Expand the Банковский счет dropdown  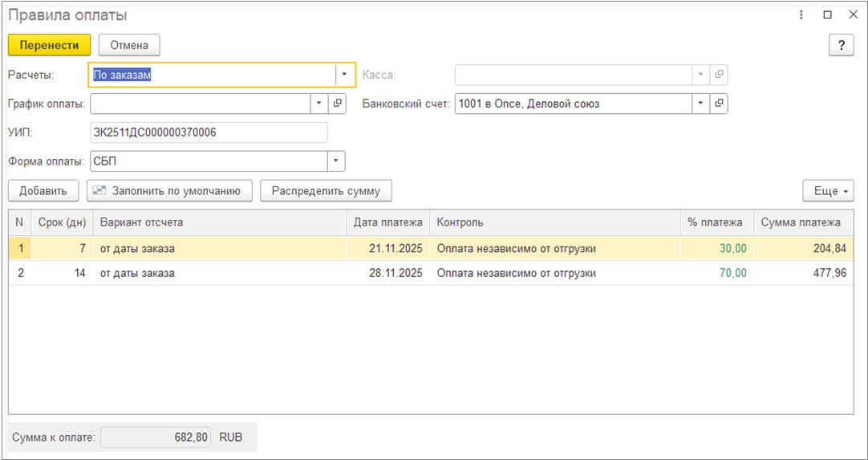[700, 104]
